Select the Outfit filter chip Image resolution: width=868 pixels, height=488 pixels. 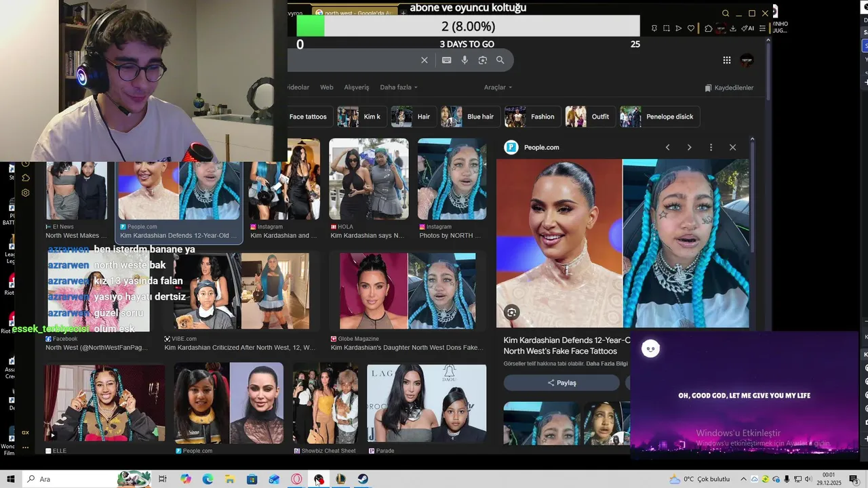tap(590, 117)
